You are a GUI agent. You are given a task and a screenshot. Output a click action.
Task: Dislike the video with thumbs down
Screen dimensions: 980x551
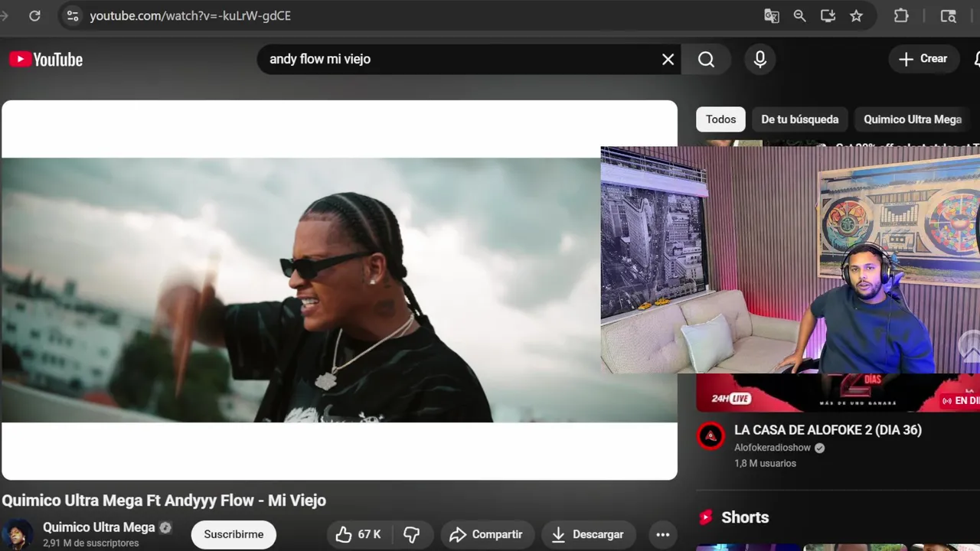pyautogui.click(x=412, y=534)
